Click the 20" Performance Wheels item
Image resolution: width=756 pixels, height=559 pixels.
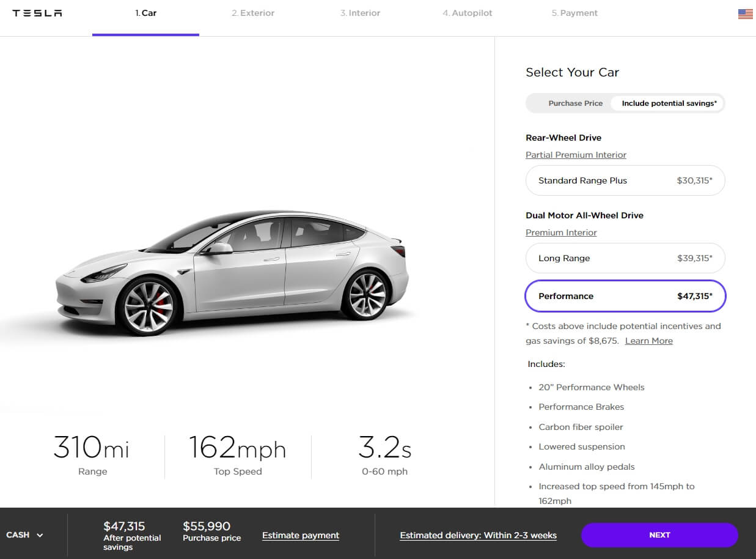coord(591,387)
